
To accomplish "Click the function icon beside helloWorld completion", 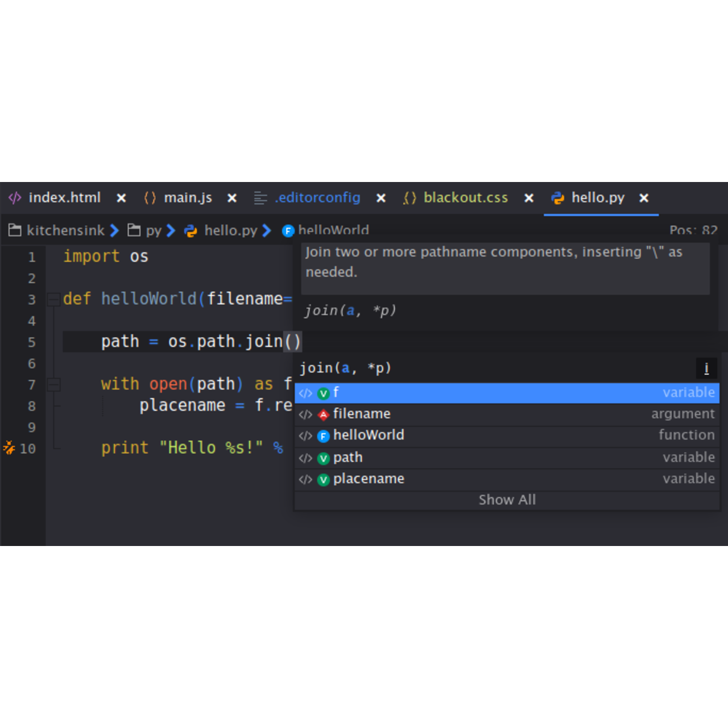I will 323,436.
